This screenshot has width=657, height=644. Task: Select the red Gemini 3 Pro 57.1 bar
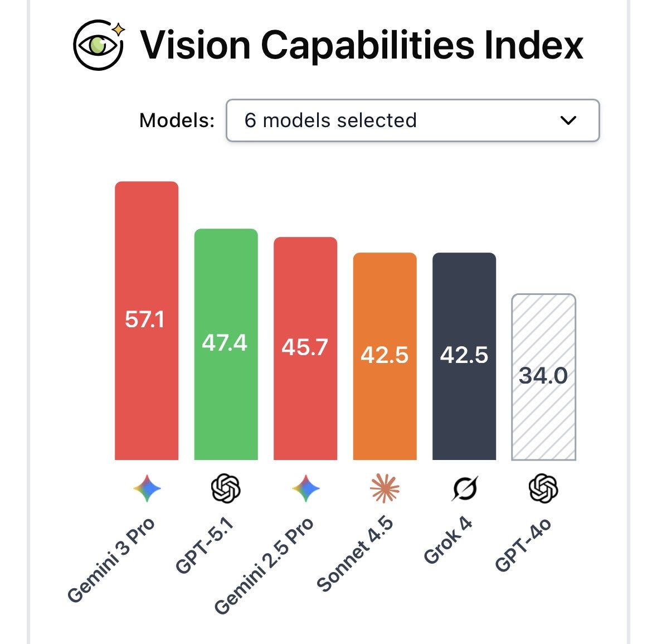[x=147, y=321]
